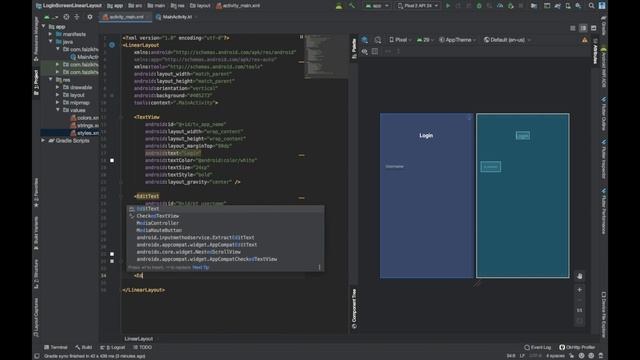Screen dimensions: 640x360
Task: Switch to the activity_main.xml tab
Action: (126, 17)
